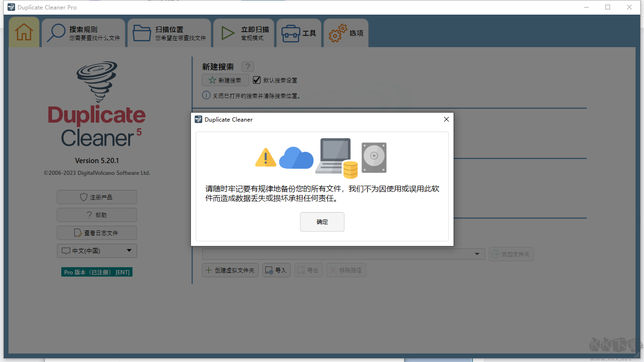Viewport: 644px width, 362px height.
Task: Click the Pro 版本（已注册）[ENT] badge
Action: click(x=97, y=272)
